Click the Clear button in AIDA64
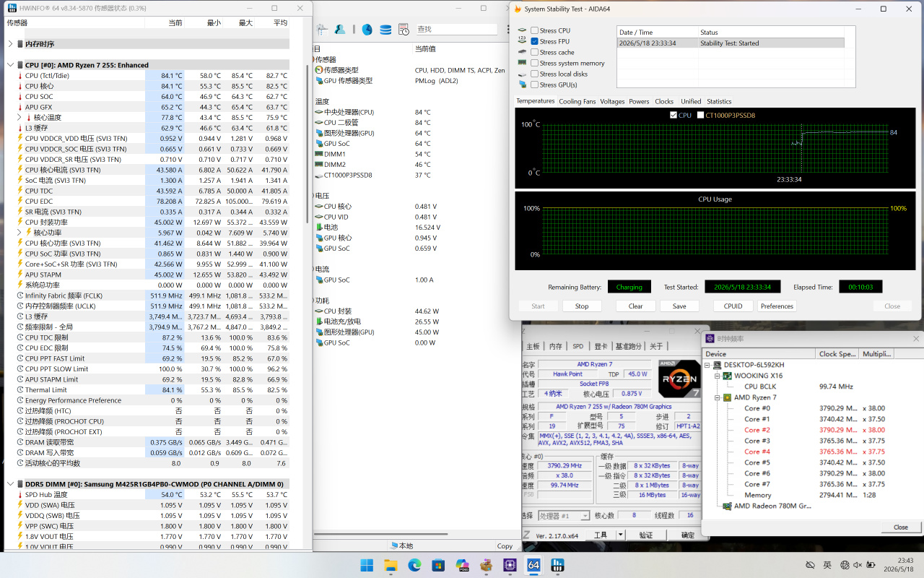The width and height of the screenshot is (924, 578). 635,306
